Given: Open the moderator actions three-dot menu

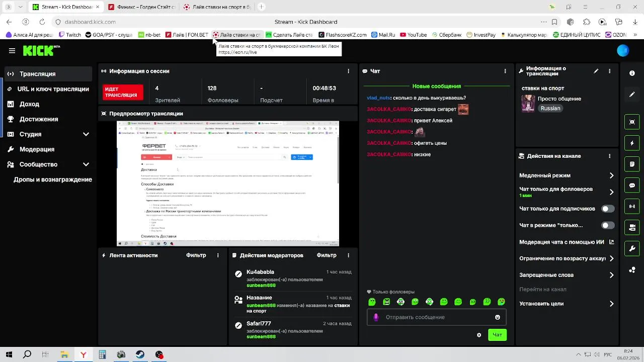Looking at the screenshot, I should [x=349, y=255].
